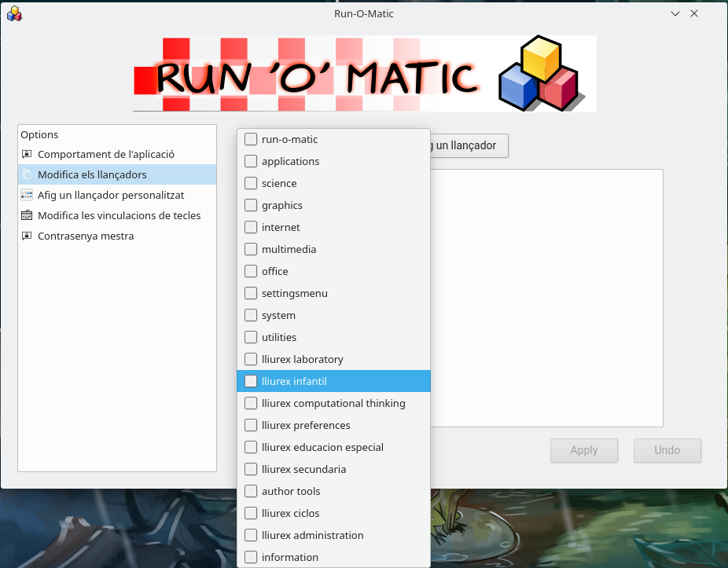The height and width of the screenshot is (568, 728).
Task: Enable the lliurex administration checkbox
Action: coord(251,535)
